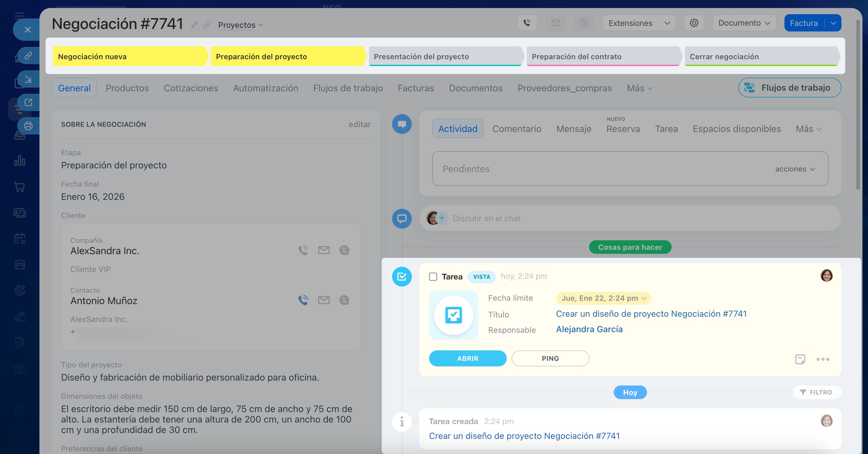Click the Discutir en el chat field
Image resolution: width=868 pixels, height=454 pixels.
point(486,218)
